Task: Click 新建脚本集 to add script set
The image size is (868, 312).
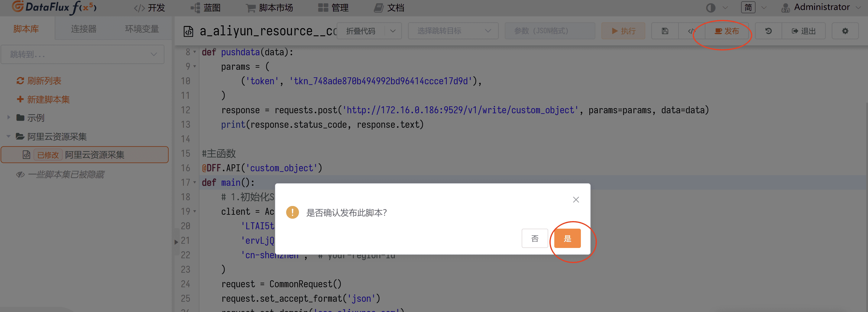Action: pos(20,99)
